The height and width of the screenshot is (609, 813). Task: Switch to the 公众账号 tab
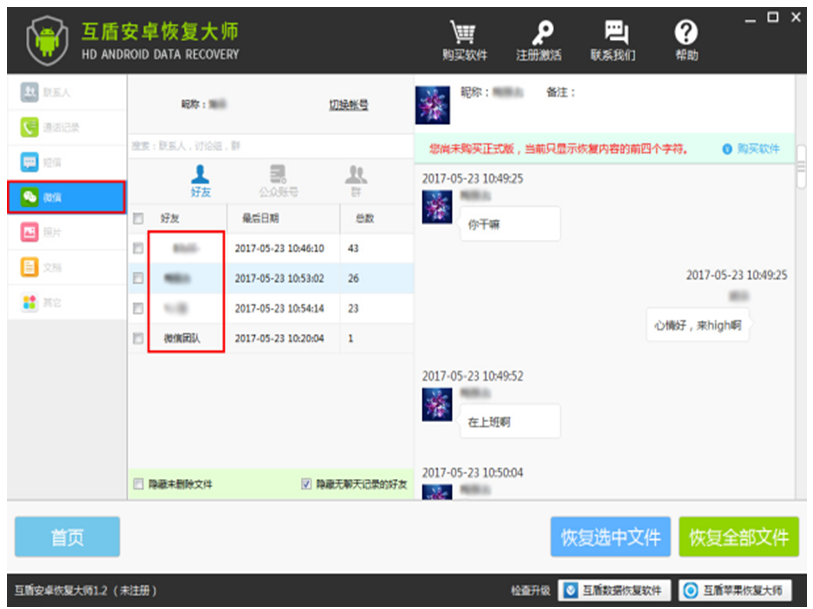278,181
